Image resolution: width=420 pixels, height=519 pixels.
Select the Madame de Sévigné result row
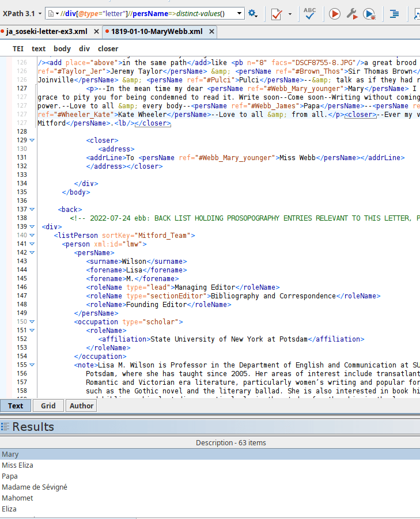pyautogui.click(x=210, y=487)
